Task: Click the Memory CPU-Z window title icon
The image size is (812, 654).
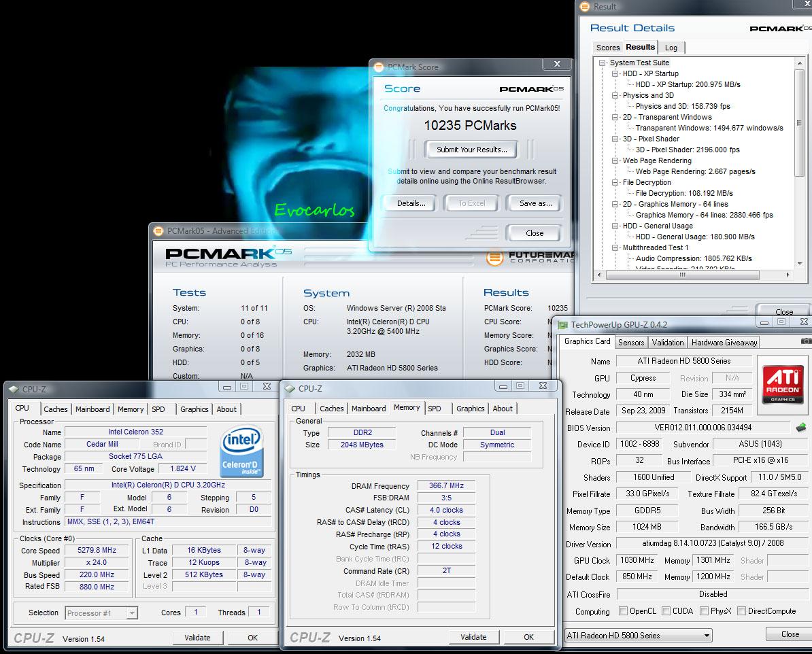Action: (290, 388)
